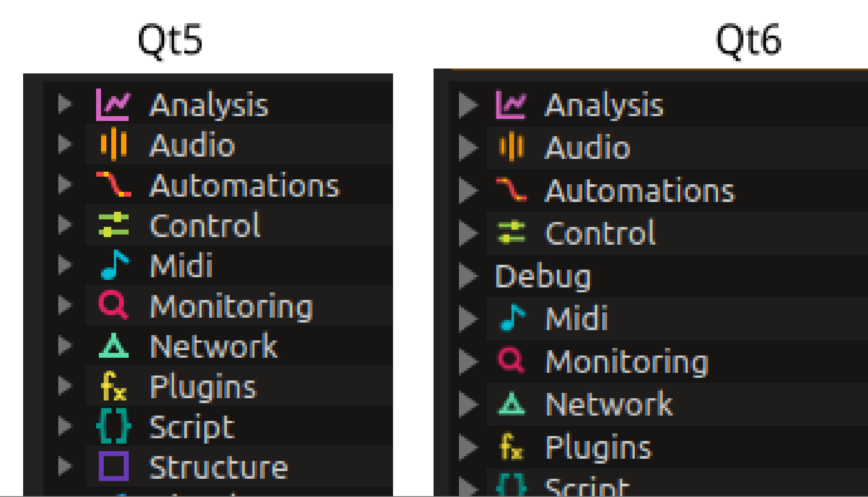Click the purple Structure square icon in Qt5 list
868x497 pixels.
click(x=114, y=466)
